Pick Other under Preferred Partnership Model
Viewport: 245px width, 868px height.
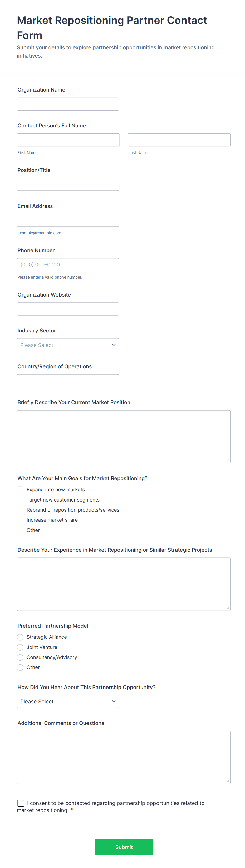(x=20, y=667)
